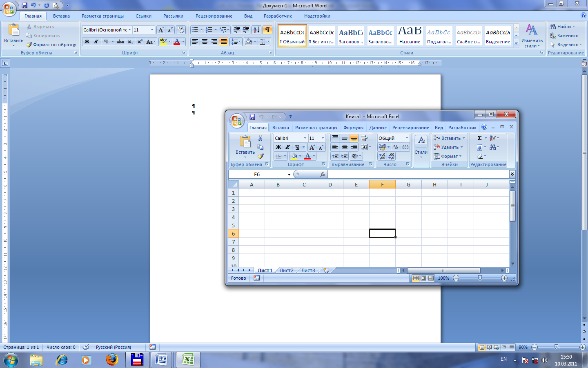Click Изменить стили in Word

click(x=532, y=36)
